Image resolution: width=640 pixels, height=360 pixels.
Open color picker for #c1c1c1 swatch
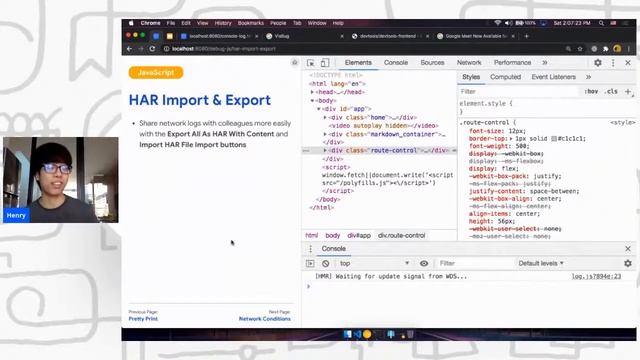(x=554, y=139)
